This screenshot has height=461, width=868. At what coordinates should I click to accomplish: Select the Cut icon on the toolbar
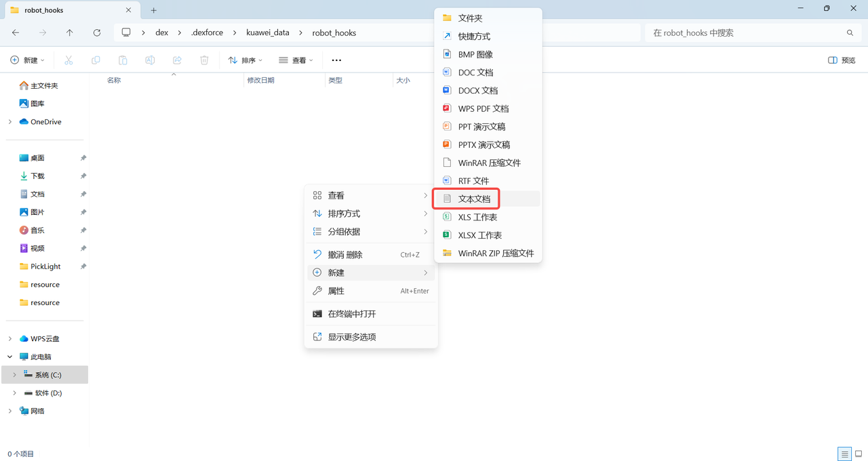click(x=68, y=60)
